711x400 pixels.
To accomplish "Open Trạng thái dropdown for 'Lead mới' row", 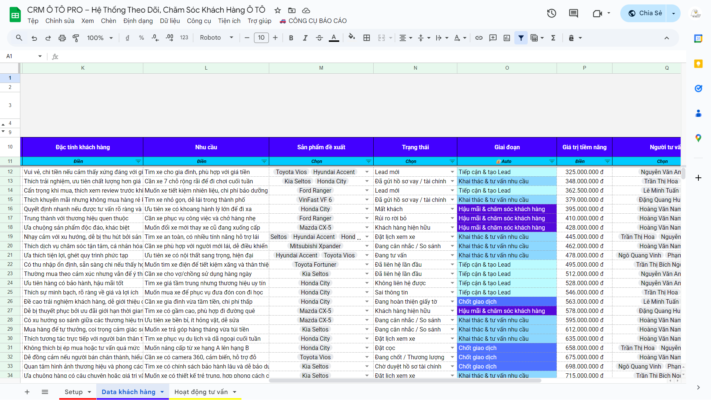I will tap(452, 172).
